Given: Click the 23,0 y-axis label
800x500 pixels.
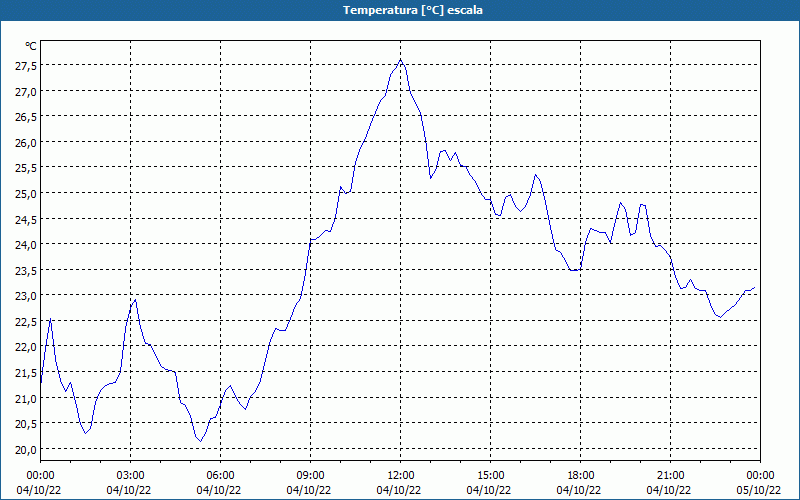Looking at the screenshot, I should (26, 296).
